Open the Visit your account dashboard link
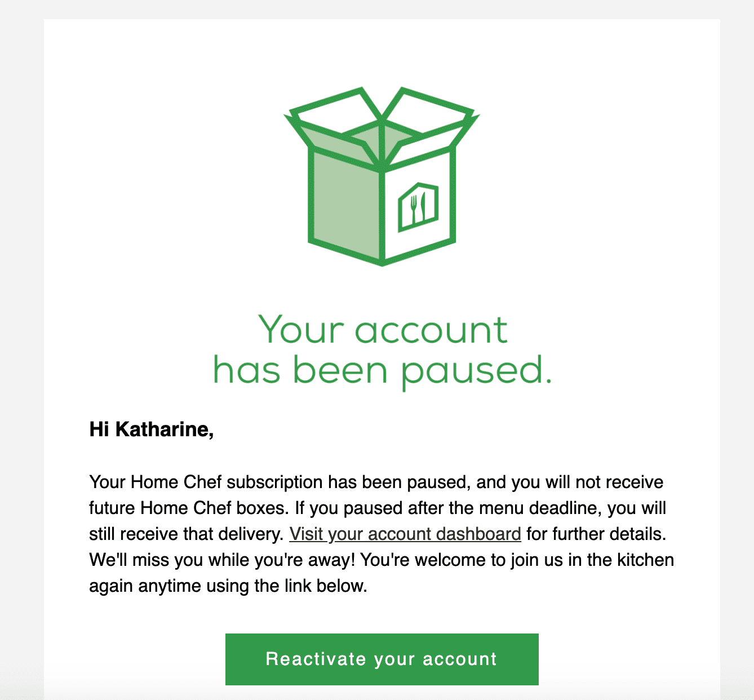754x700 pixels. click(405, 534)
